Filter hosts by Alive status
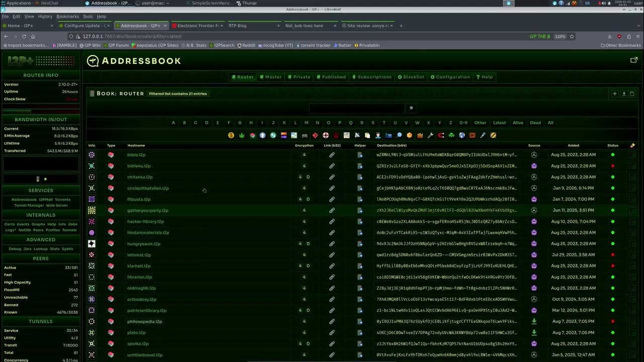This screenshot has height=362, width=644. pyautogui.click(x=518, y=123)
